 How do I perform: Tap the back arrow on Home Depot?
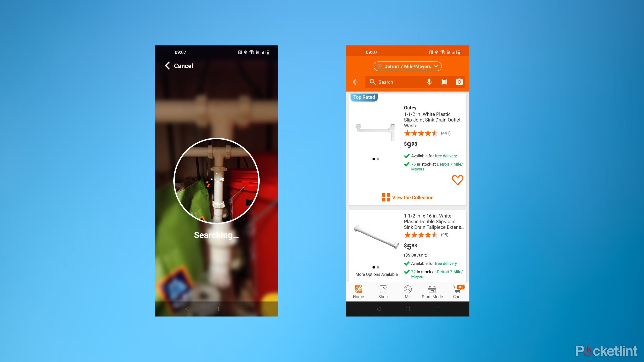pyautogui.click(x=356, y=82)
